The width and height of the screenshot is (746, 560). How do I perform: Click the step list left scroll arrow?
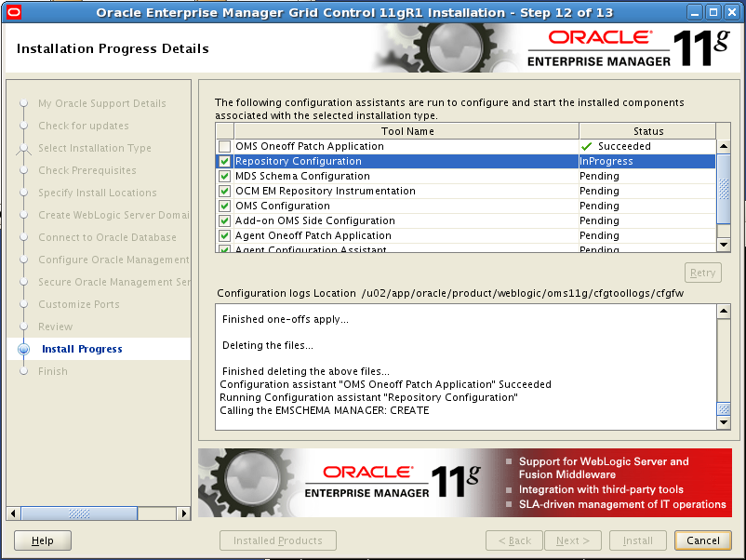pyautogui.click(x=13, y=513)
